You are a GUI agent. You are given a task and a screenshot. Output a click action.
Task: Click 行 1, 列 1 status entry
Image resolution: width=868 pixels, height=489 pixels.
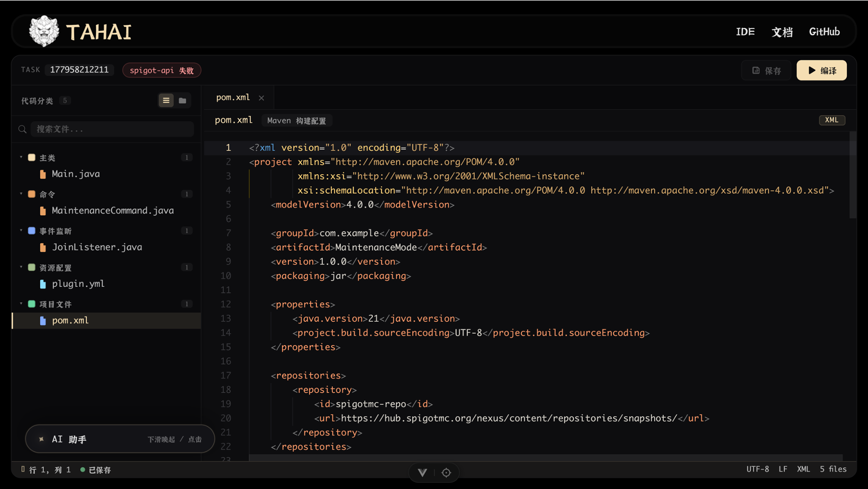pyautogui.click(x=50, y=470)
